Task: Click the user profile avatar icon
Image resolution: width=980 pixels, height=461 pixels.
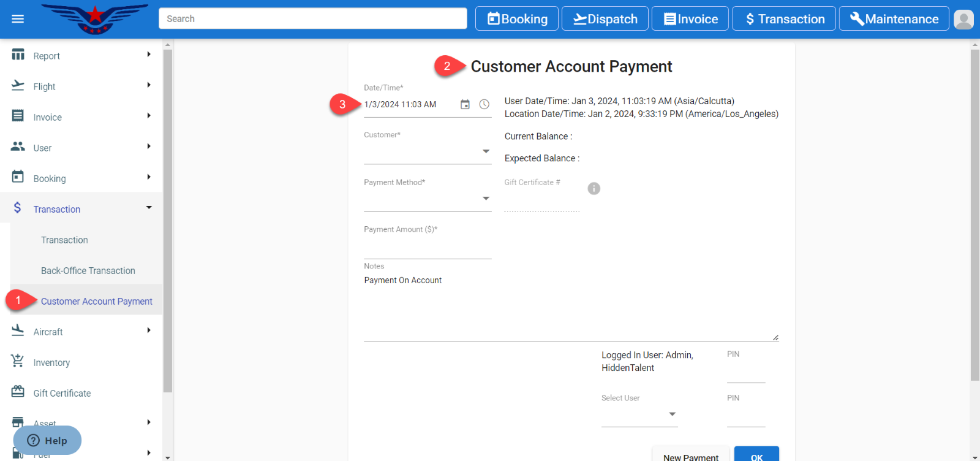Action: click(x=963, y=19)
